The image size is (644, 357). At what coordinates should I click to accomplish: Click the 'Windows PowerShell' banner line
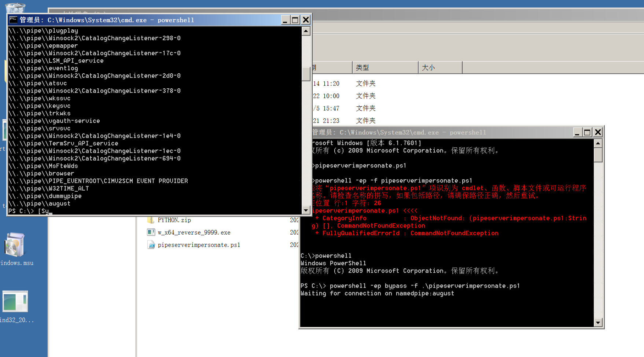click(x=333, y=263)
